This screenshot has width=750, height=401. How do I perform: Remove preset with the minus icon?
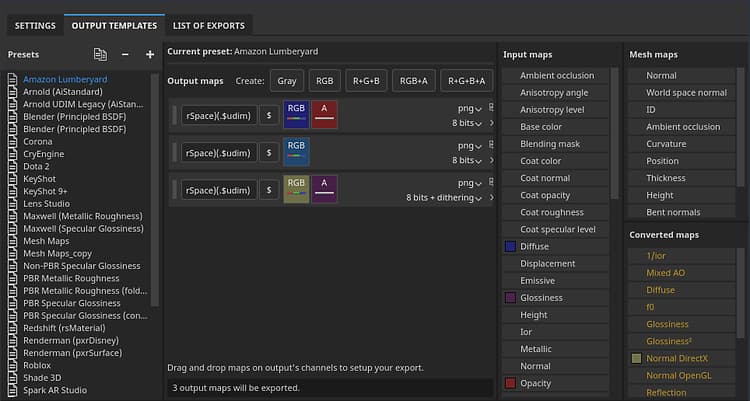125,54
